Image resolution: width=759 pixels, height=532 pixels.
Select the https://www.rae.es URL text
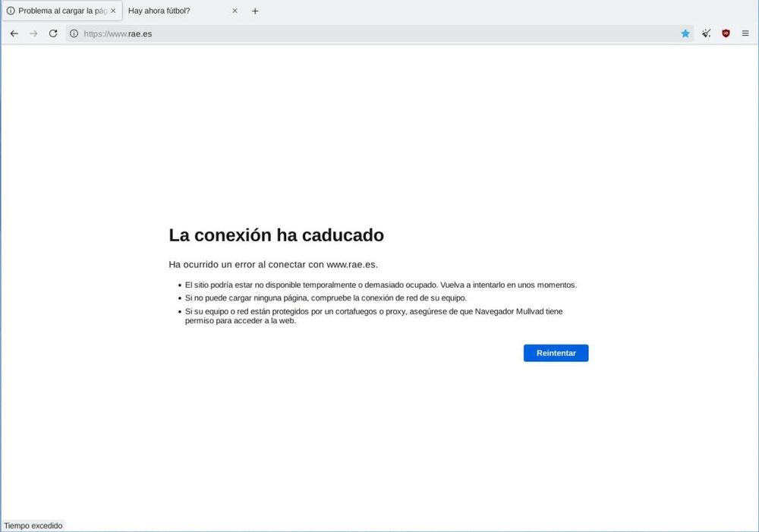pyautogui.click(x=118, y=33)
